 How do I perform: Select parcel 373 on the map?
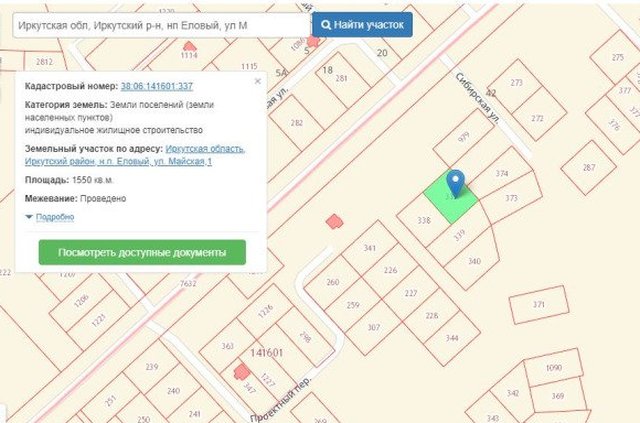(511, 198)
